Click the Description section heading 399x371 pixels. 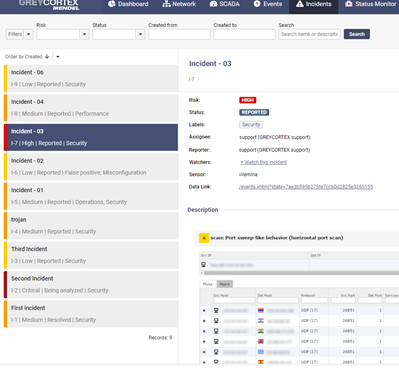click(203, 210)
